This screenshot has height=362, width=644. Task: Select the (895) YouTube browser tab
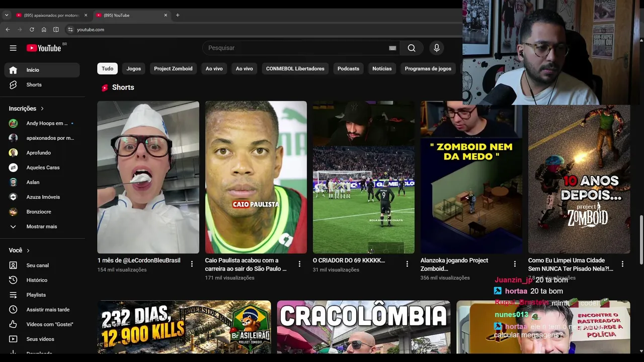[132, 15]
